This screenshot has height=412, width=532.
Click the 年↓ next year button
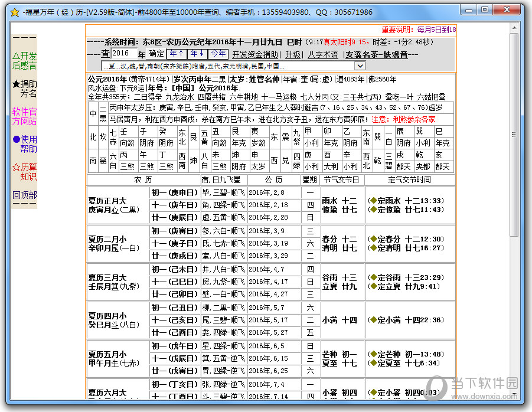(197, 54)
